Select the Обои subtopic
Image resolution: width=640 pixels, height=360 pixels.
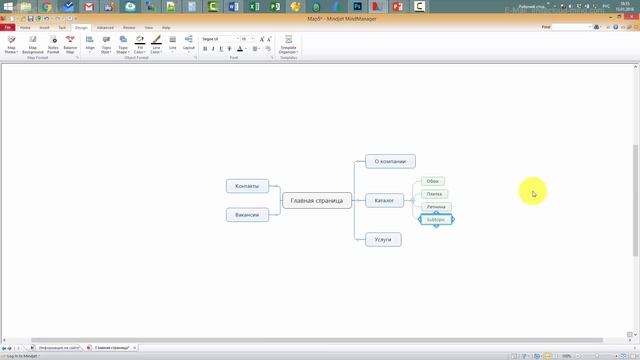(x=433, y=181)
